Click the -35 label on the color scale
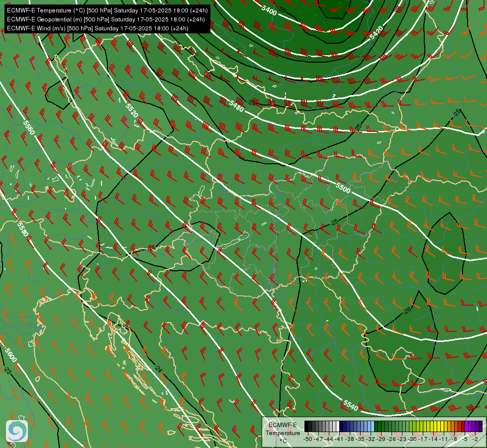The height and width of the screenshot is (448, 487). (x=360, y=439)
